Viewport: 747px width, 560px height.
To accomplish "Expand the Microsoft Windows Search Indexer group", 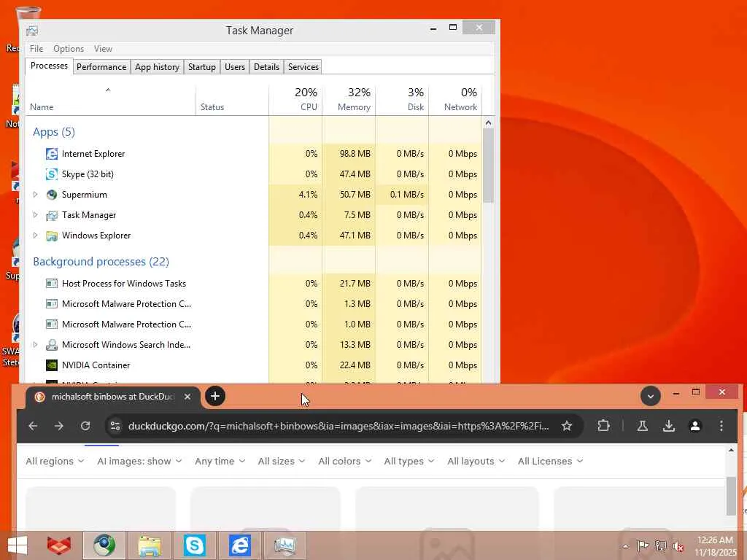I will pyautogui.click(x=35, y=345).
